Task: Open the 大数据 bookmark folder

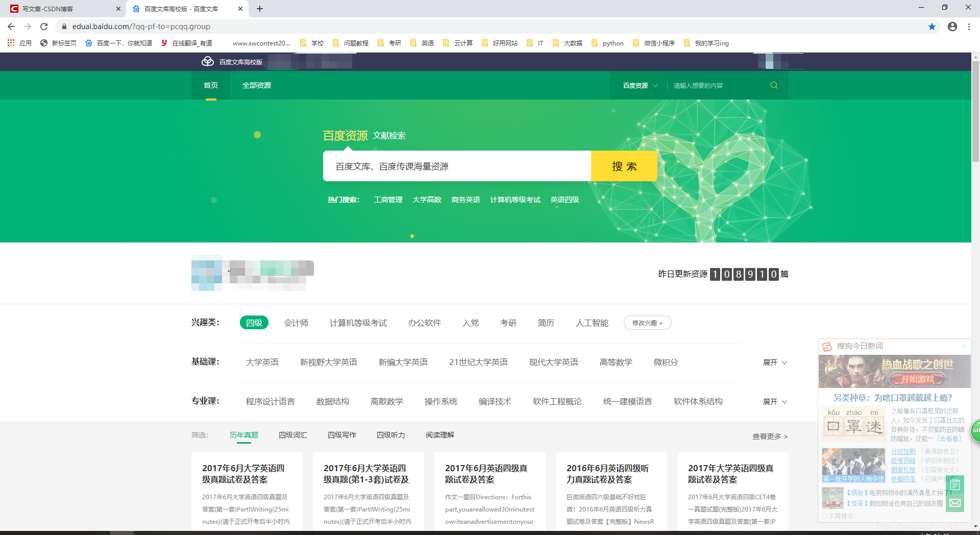Action: [x=568, y=43]
